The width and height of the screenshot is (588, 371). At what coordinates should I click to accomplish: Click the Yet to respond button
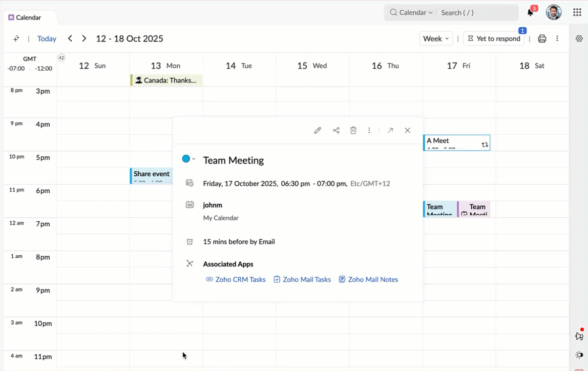pyautogui.click(x=494, y=38)
